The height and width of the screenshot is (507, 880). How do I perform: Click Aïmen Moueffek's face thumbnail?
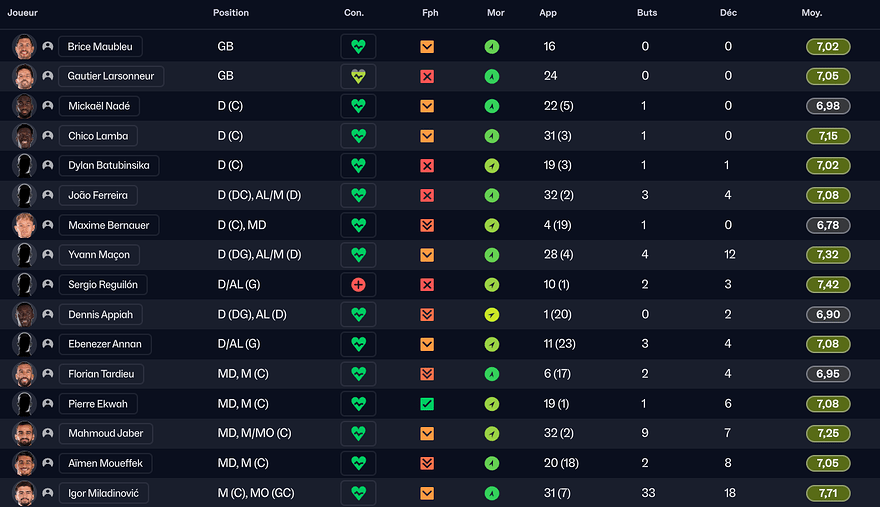24,463
